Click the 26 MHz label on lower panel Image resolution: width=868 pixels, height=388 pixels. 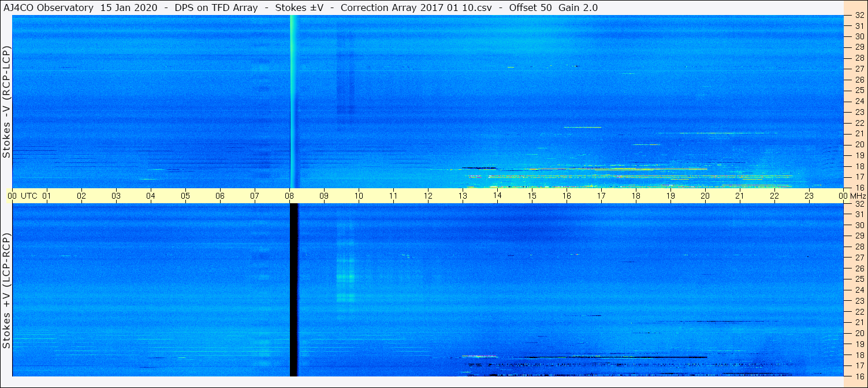pyautogui.click(x=859, y=268)
